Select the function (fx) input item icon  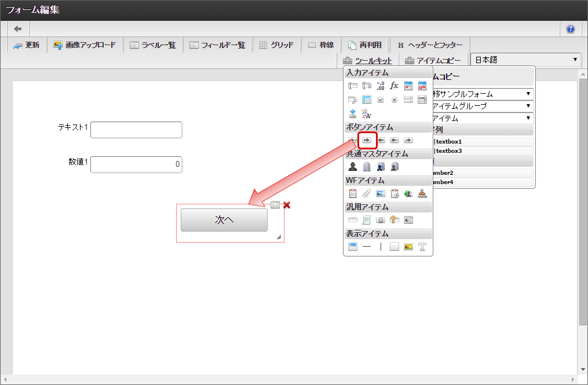[394, 86]
